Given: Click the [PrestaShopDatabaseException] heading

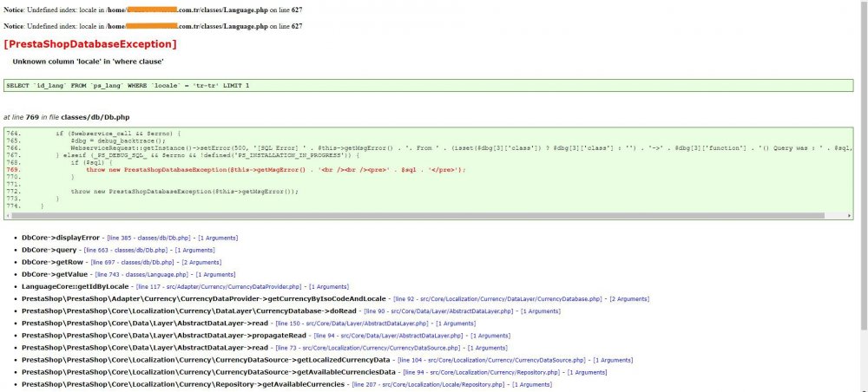Looking at the screenshot, I should [90, 43].
